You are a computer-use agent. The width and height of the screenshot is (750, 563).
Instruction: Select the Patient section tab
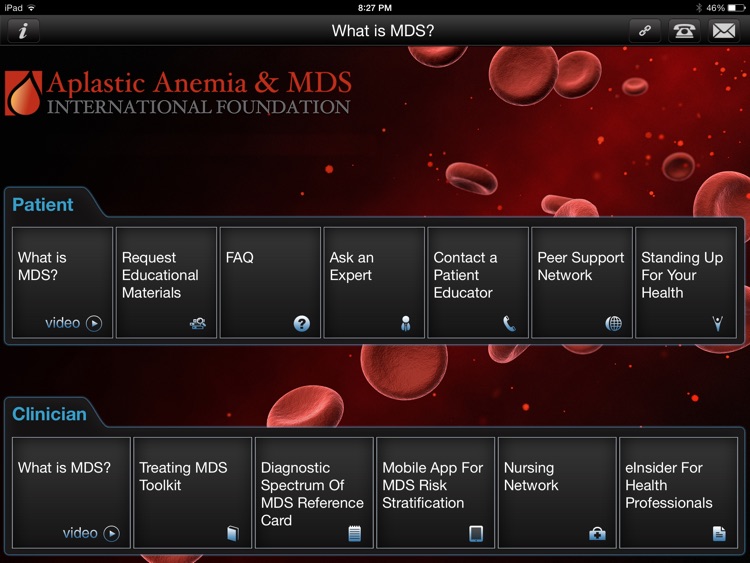pyautogui.click(x=43, y=205)
